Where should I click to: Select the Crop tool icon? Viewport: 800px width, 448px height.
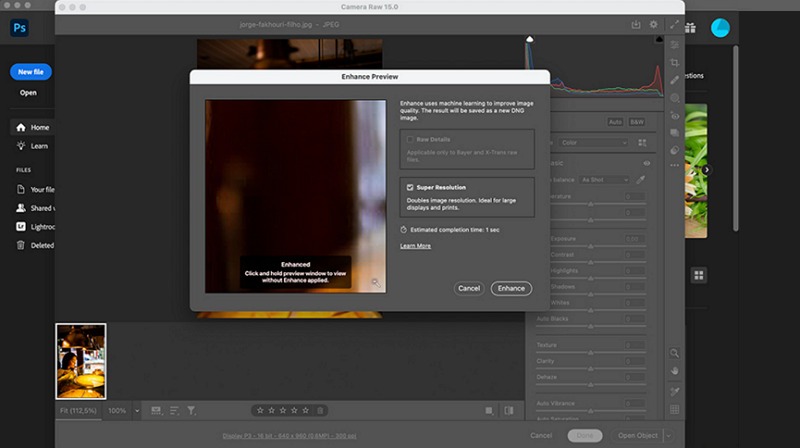pyautogui.click(x=674, y=63)
